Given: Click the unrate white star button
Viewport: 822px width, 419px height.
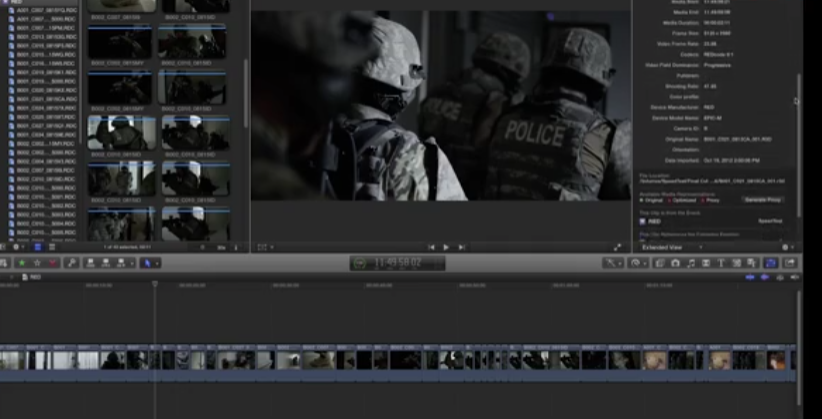Looking at the screenshot, I should click(37, 263).
